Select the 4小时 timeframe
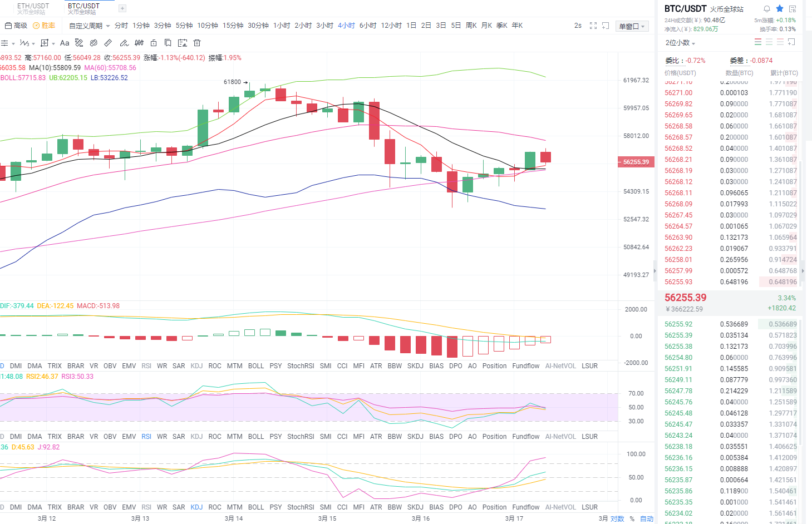This screenshot has width=812, height=524. click(346, 26)
